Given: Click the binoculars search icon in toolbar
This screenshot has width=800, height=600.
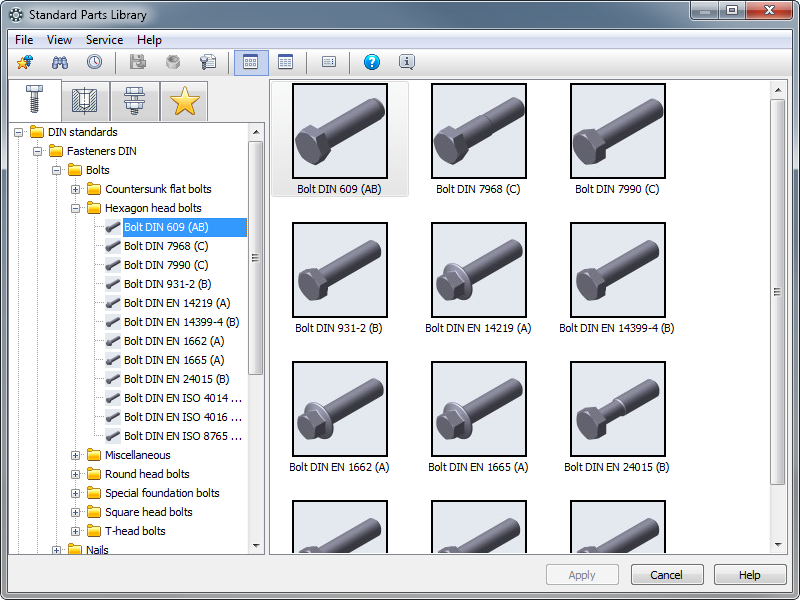Looking at the screenshot, I should coord(59,62).
